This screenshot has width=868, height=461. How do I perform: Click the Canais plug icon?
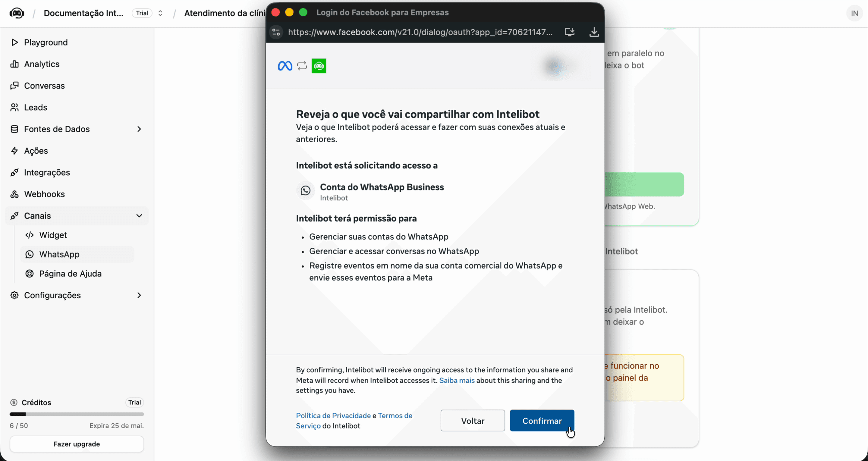[x=14, y=216]
